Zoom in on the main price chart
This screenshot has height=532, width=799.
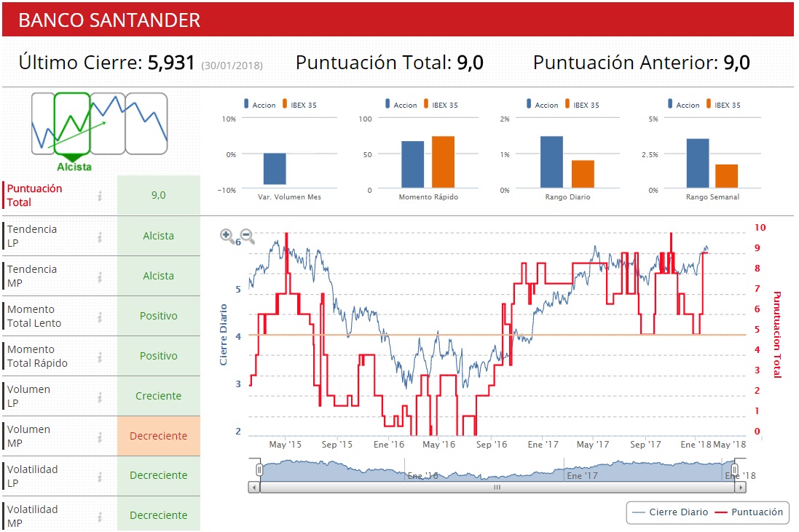(x=227, y=235)
